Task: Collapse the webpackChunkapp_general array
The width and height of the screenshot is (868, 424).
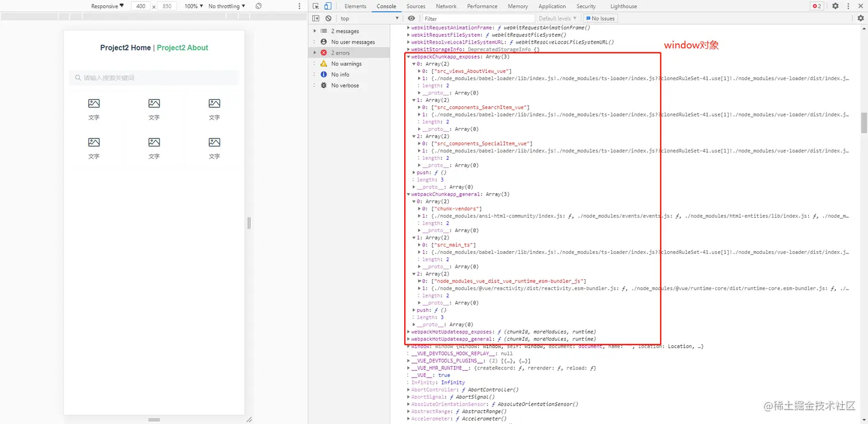Action: tap(409, 194)
